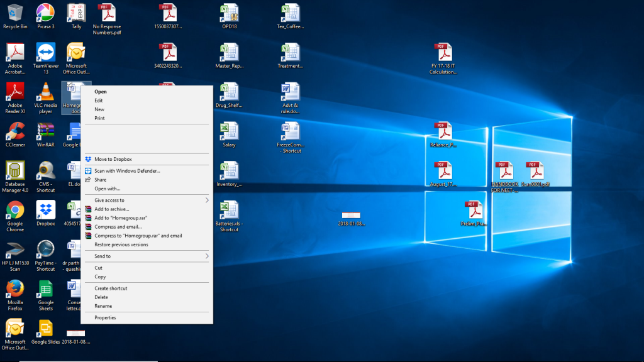Click Scan with Windows Defender
Screen dimensions: 644x362
click(147, 171)
